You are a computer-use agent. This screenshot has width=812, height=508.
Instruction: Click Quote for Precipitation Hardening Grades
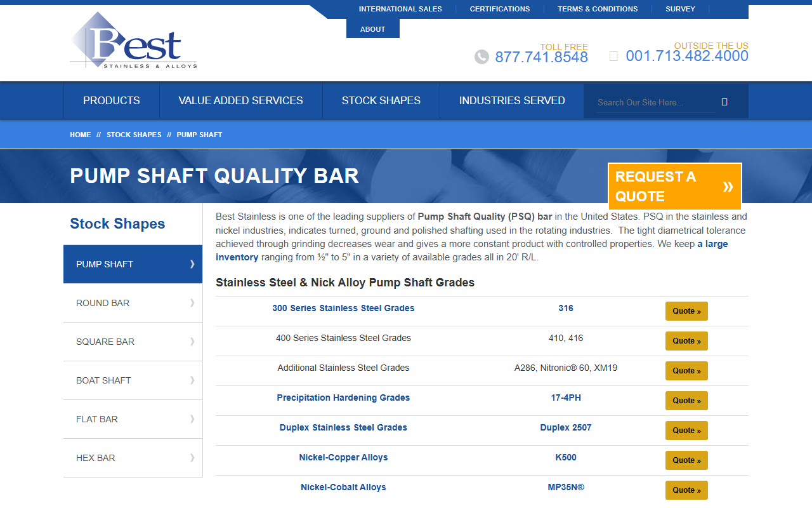pos(686,401)
